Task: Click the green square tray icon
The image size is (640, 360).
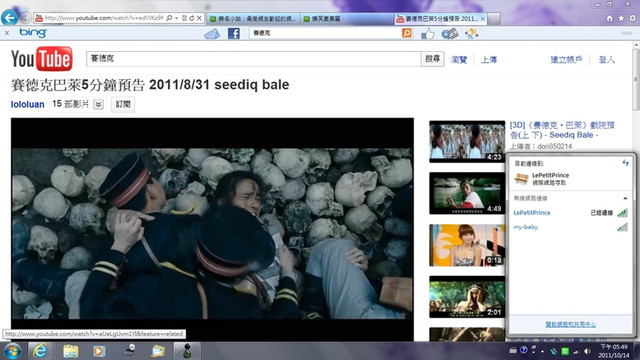Action: coord(565,351)
